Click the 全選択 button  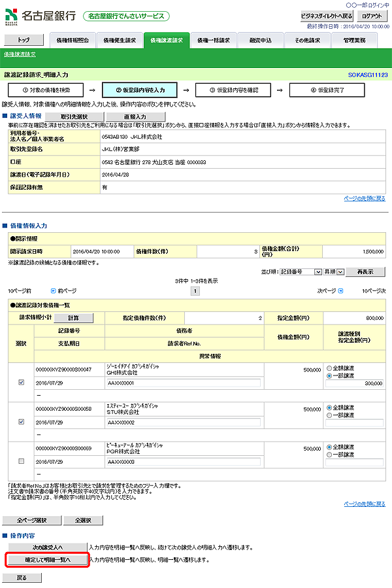point(83,521)
